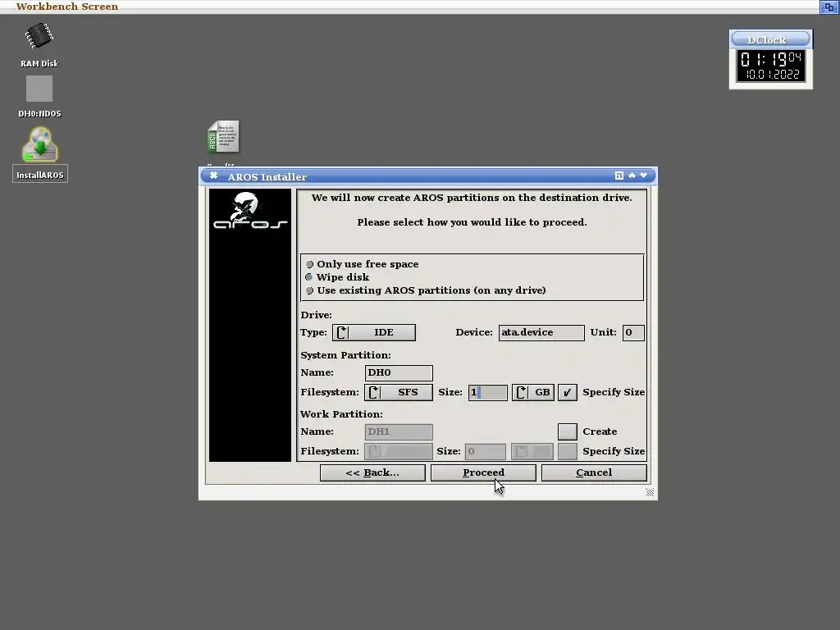This screenshot has height=630, width=840.
Task: Edit the System Partition Name DH0 field
Action: click(x=399, y=373)
